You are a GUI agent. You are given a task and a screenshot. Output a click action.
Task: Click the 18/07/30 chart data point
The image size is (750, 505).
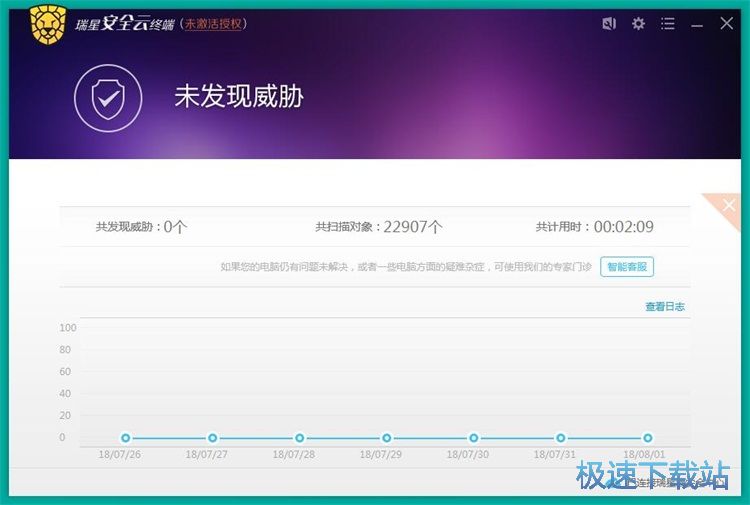point(474,438)
